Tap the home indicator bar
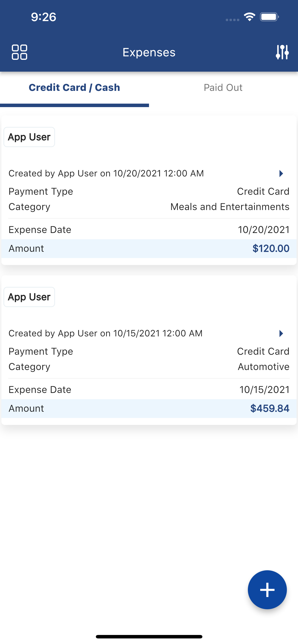 [x=149, y=637]
